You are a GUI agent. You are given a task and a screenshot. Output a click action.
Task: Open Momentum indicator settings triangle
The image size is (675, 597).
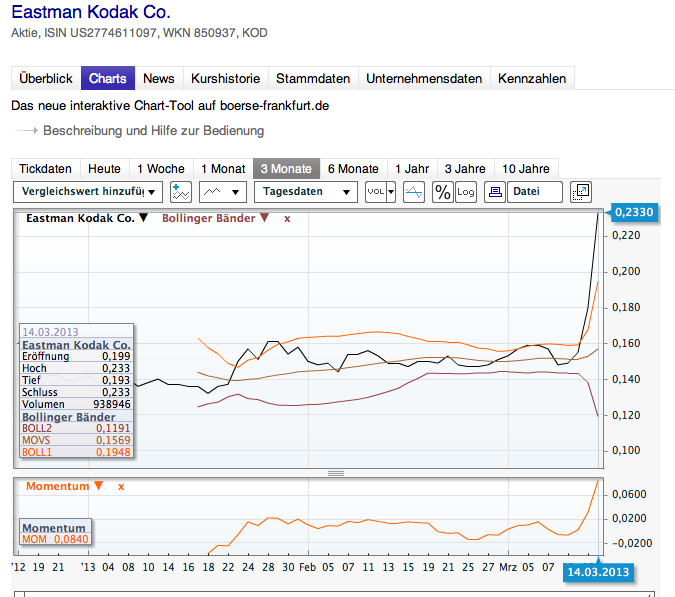point(98,486)
